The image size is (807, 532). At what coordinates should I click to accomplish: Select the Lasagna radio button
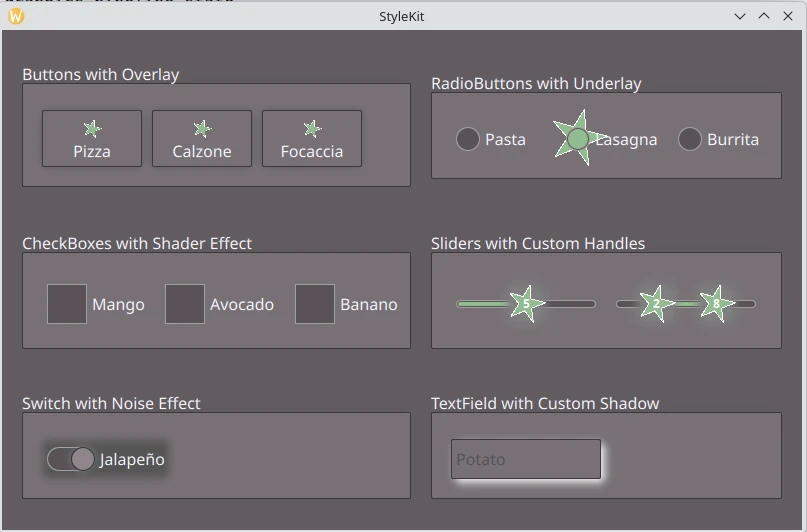click(x=578, y=139)
